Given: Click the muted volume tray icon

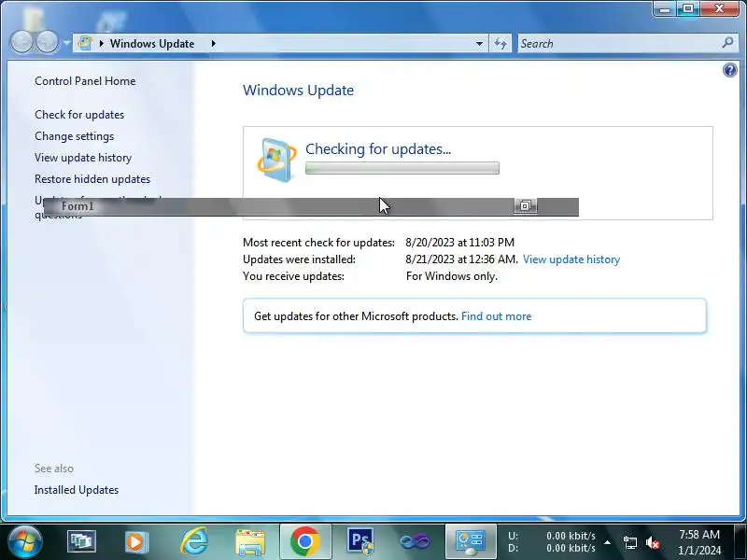Looking at the screenshot, I should [652, 542].
